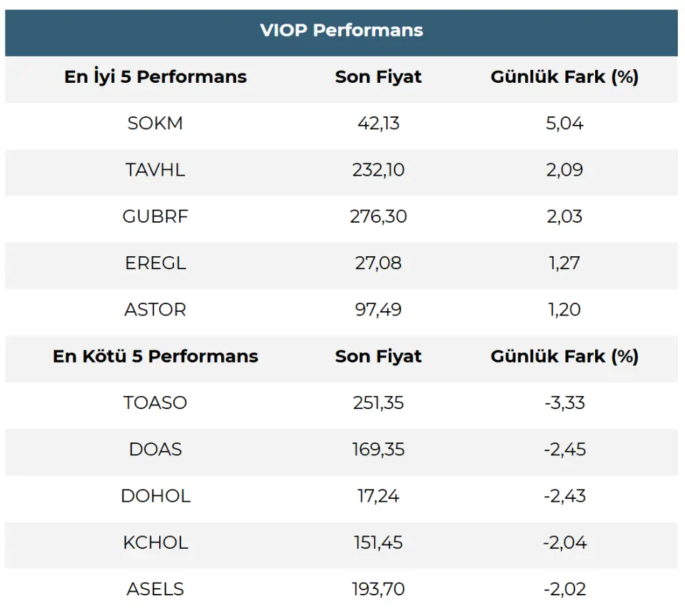Select the En İyi 5 Performans header
This screenshot has height=616, width=685.
pos(156,77)
